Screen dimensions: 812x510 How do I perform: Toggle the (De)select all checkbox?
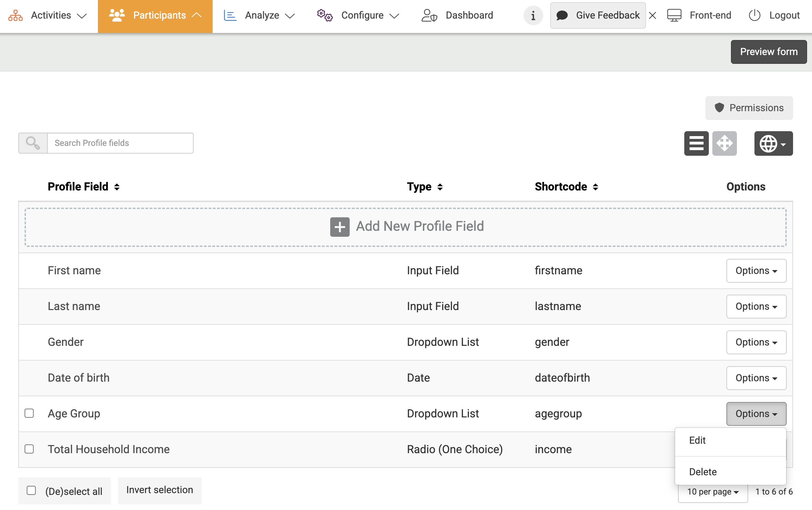(31, 490)
